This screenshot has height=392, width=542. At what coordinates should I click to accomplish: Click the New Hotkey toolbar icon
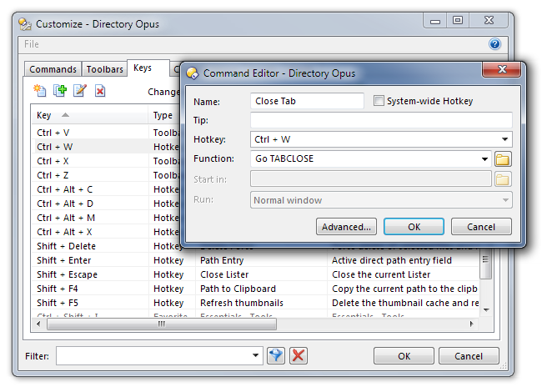coord(40,91)
